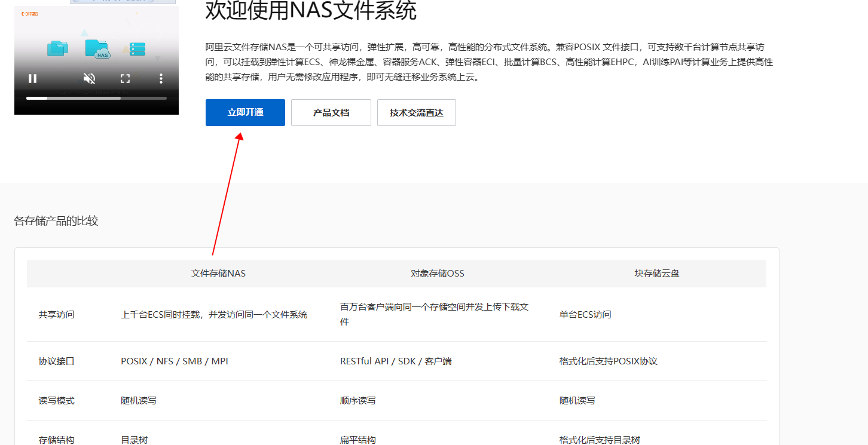Pause the NAS intro video
The width and height of the screenshot is (868, 445).
[x=33, y=78]
